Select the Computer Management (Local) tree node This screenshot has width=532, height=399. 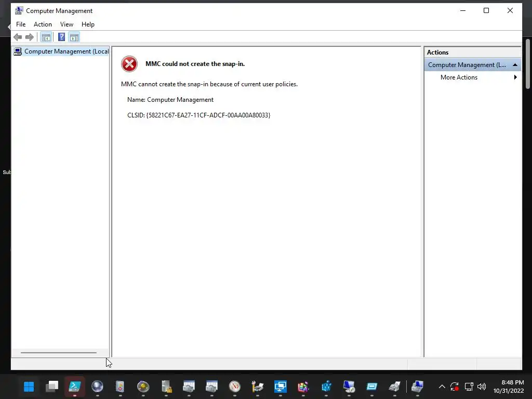(61, 51)
